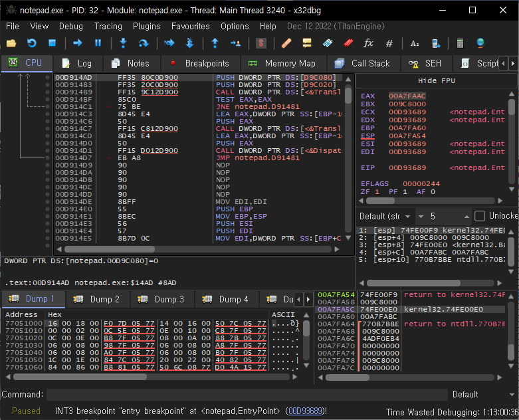Open the Default (stdcall) calling convention dropdown

385,216
